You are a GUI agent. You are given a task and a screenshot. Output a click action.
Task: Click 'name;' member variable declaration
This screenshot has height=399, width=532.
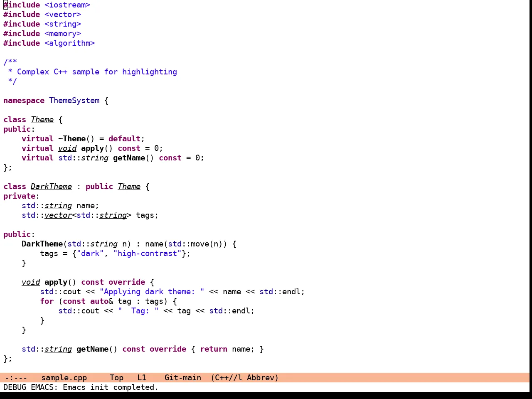[x=88, y=206]
